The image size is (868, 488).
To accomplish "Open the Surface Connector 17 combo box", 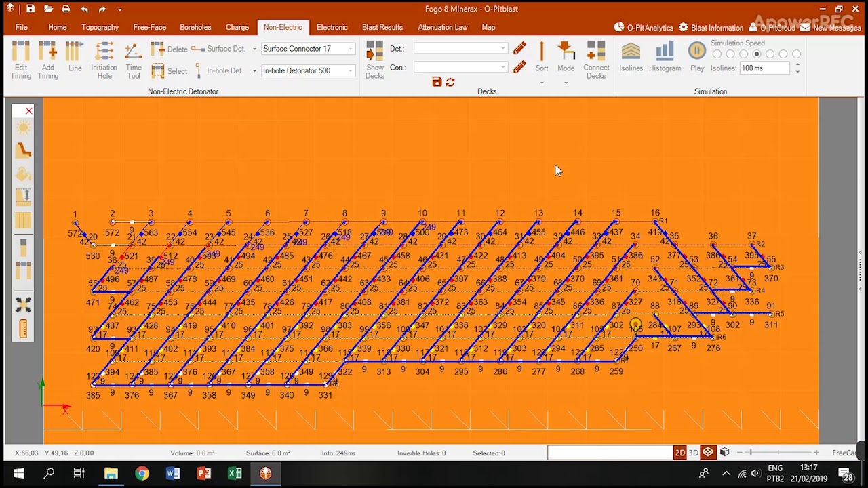I will (x=308, y=49).
